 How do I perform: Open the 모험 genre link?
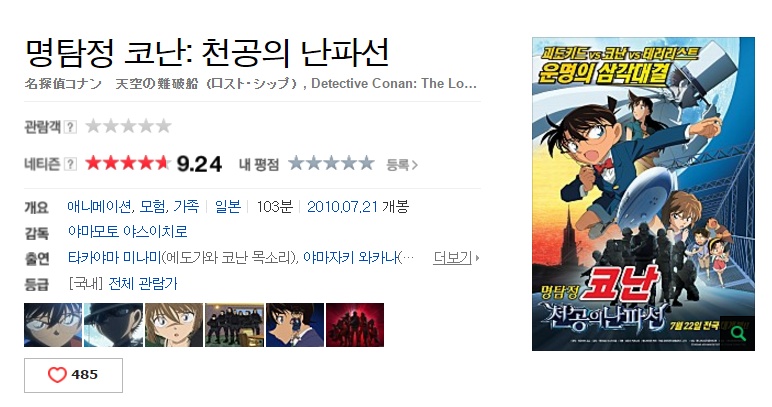tap(152, 206)
